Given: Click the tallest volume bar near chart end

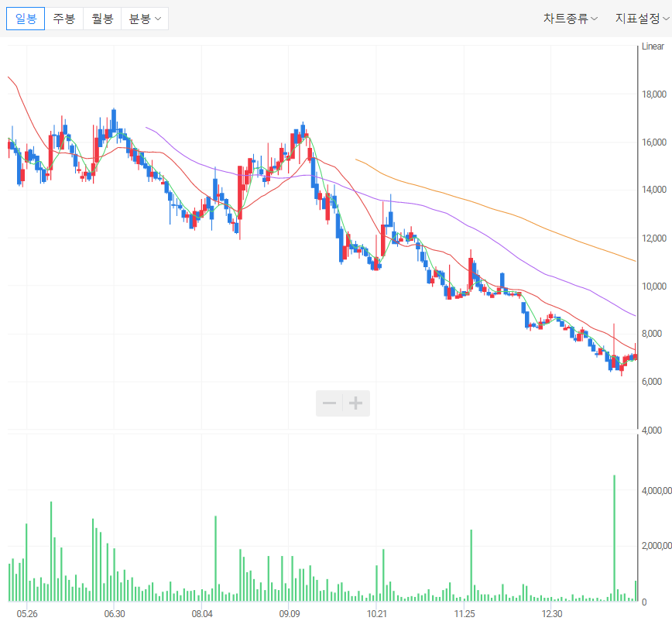Looking at the screenshot, I should [x=614, y=538].
